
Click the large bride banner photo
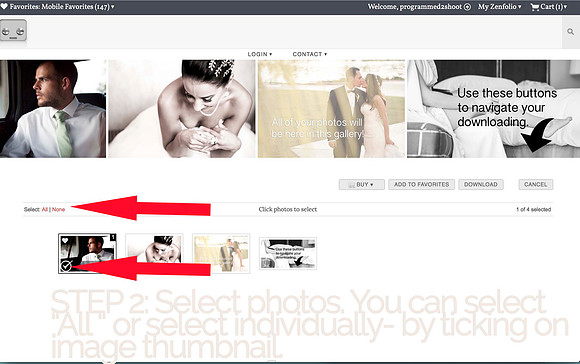(x=182, y=109)
